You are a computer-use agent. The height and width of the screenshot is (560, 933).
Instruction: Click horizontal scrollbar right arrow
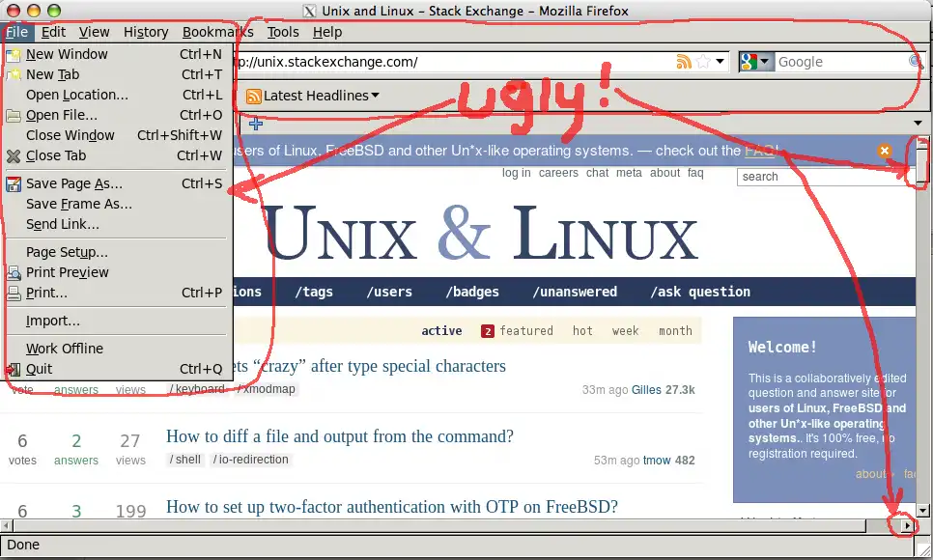click(908, 525)
